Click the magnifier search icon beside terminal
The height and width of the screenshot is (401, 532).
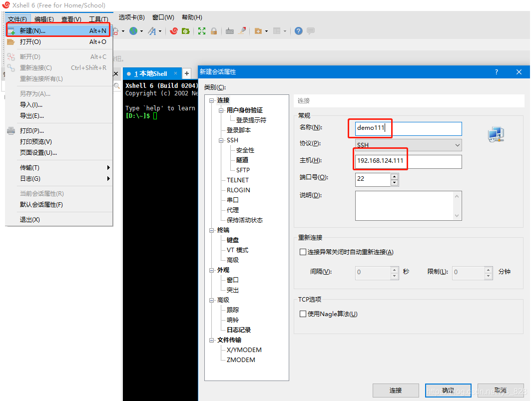(117, 86)
